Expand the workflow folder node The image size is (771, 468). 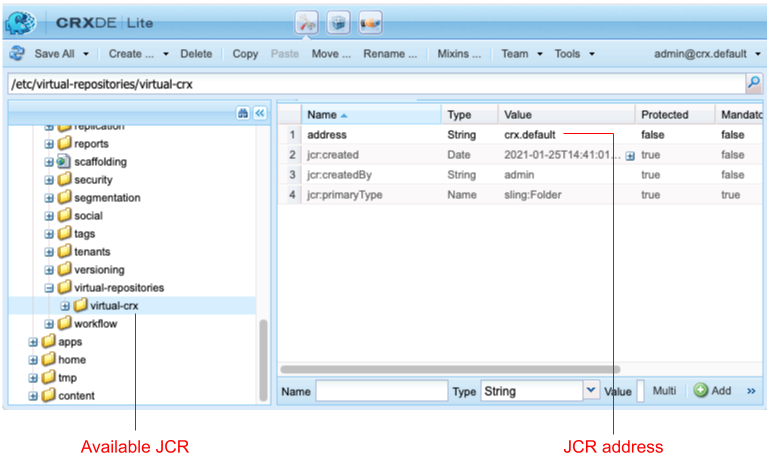(x=49, y=324)
